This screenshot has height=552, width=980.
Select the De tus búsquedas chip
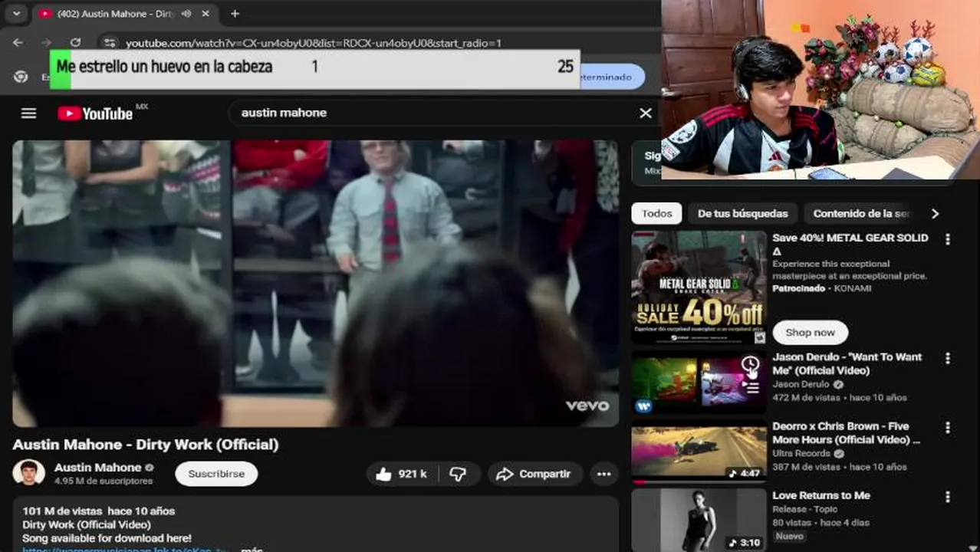[x=742, y=213]
